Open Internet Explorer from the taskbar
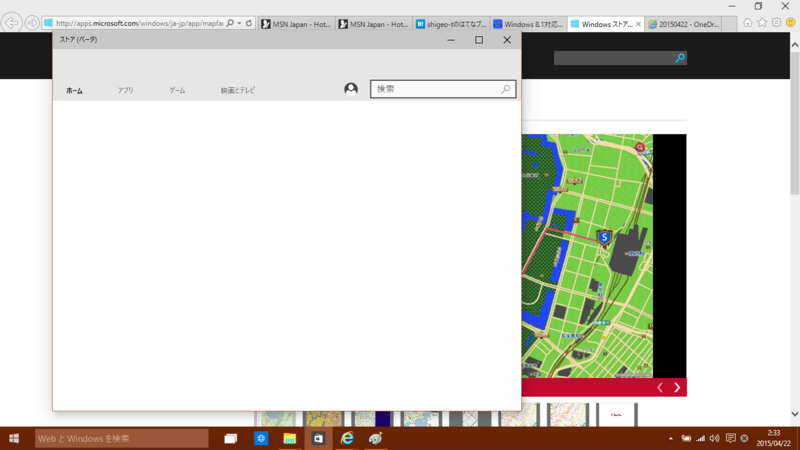Viewport: 800px width, 450px height. (347, 438)
